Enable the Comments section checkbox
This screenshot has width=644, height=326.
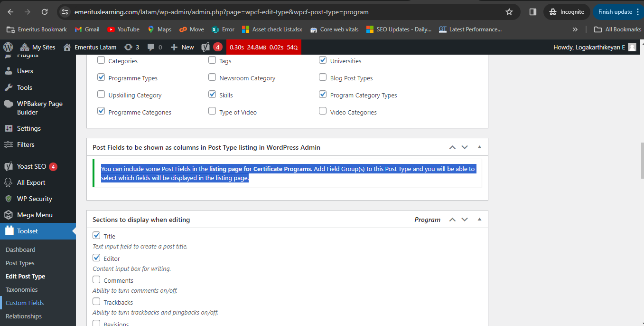tap(96, 280)
